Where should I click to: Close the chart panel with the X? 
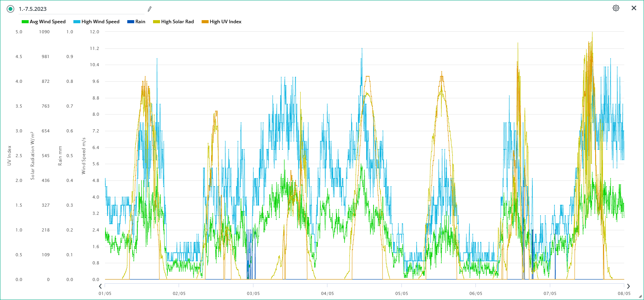coord(634,8)
